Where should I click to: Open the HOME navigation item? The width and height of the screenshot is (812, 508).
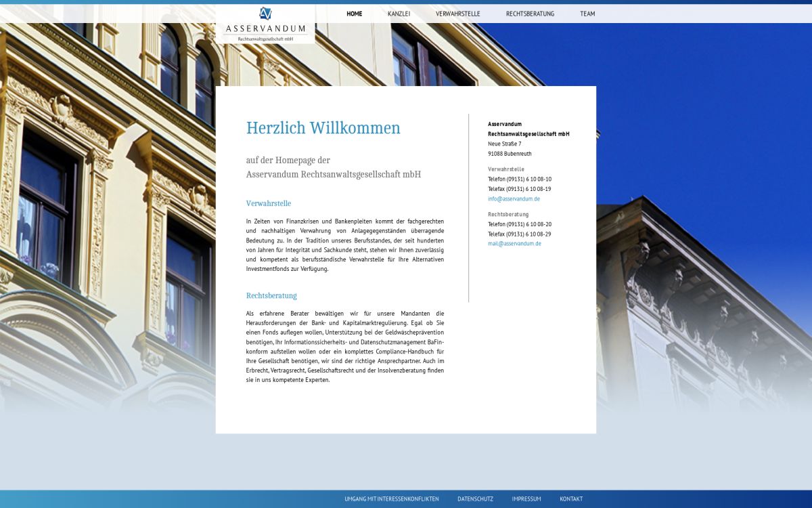click(354, 14)
